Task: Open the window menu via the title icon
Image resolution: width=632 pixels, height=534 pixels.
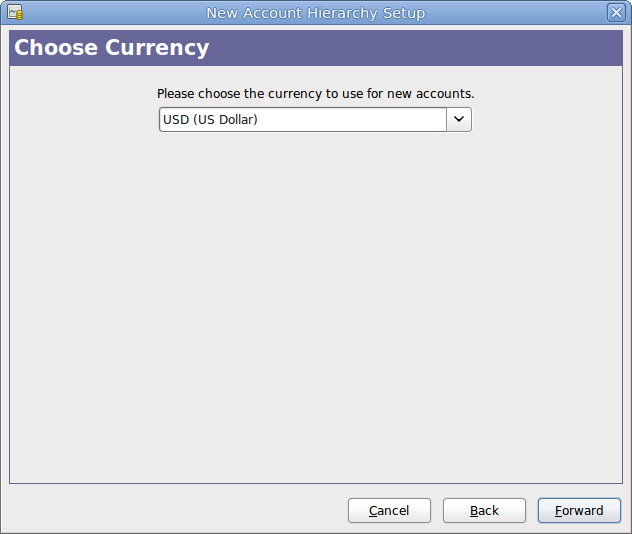Action: pyautogui.click(x=15, y=12)
